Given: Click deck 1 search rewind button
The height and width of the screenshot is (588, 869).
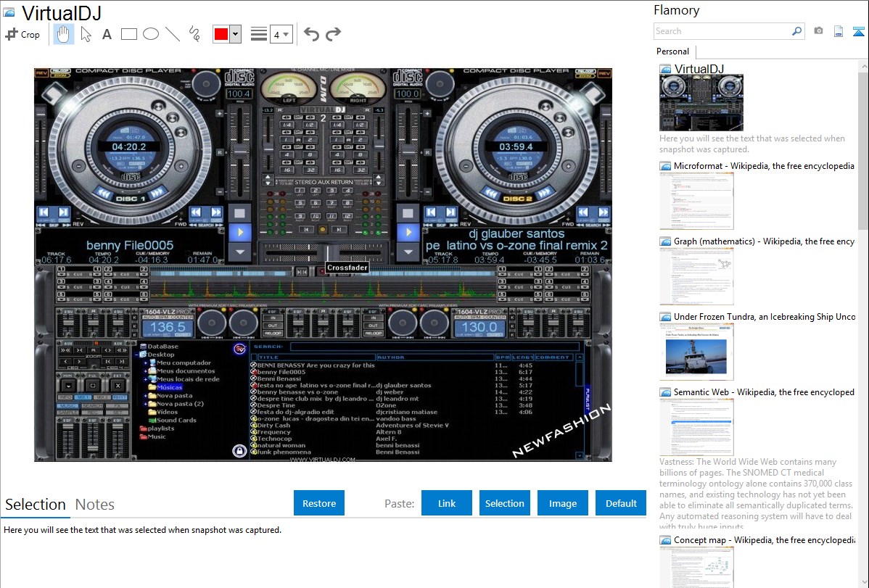Looking at the screenshot, I should [196, 212].
